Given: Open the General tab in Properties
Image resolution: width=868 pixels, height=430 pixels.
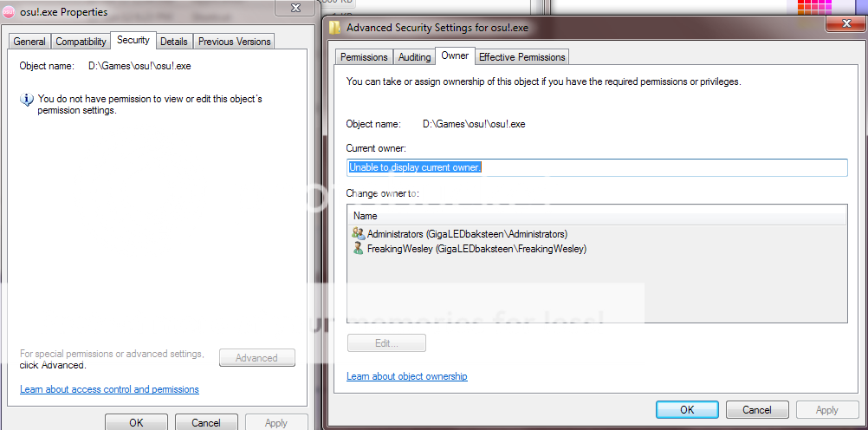Looking at the screenshot, I should click(x=29, y=42).
